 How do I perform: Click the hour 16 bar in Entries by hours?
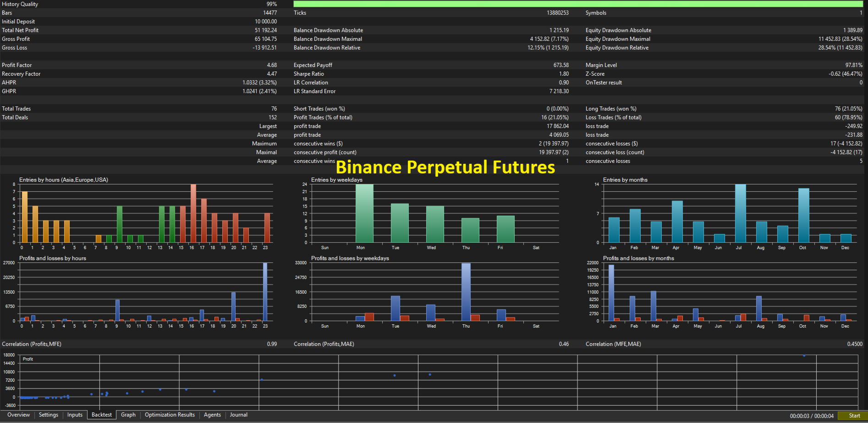(x=193, y=213)
